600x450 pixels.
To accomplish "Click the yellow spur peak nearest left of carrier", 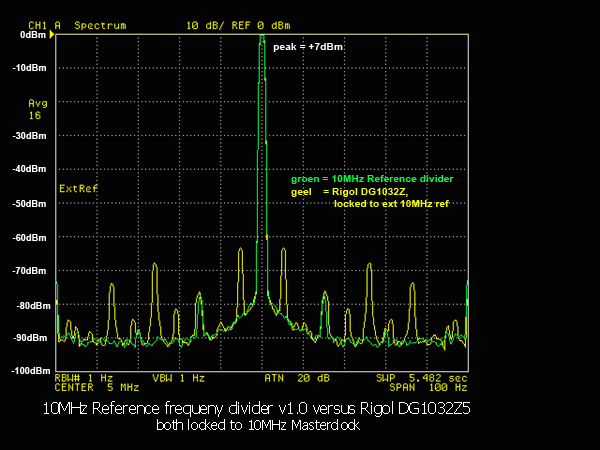I will point(241,250).
